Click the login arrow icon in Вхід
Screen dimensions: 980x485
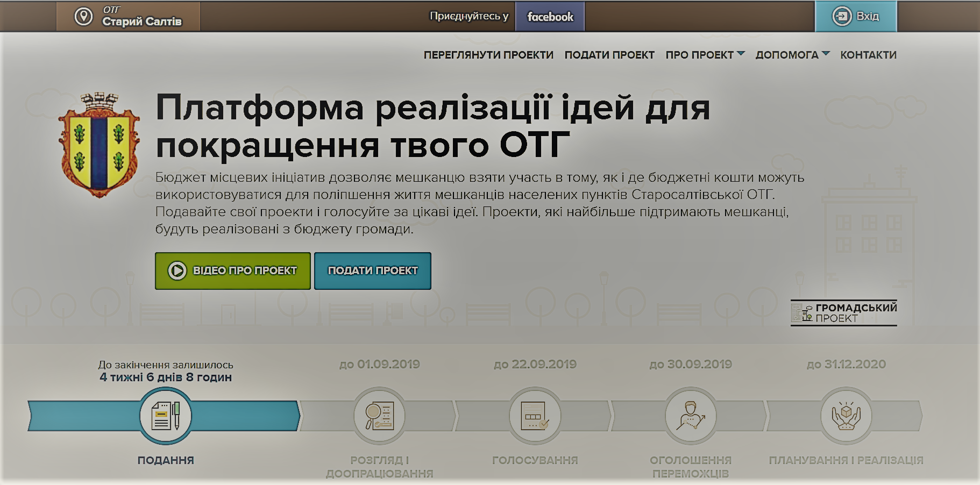tap(842, 16)
